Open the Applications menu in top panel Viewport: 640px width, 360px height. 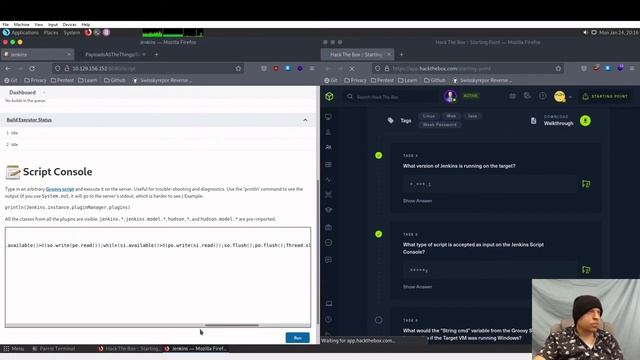coord(25,33)
